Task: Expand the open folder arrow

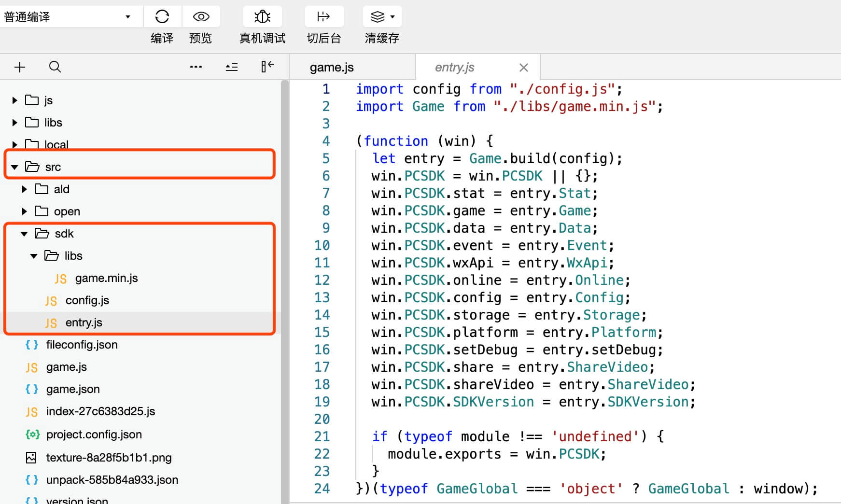Action: coord(24,211)
